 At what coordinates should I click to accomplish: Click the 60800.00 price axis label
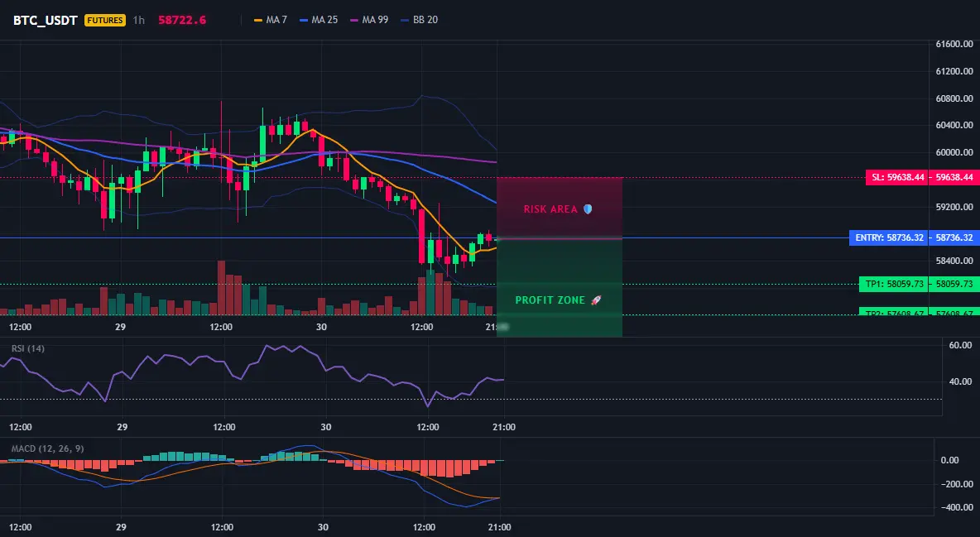point(954,98)
